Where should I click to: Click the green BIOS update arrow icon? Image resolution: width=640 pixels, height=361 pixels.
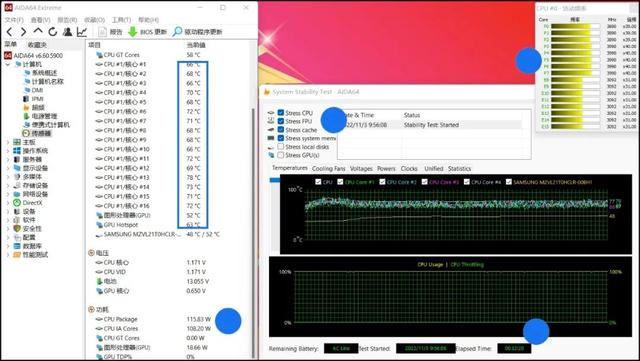point(133,31)
